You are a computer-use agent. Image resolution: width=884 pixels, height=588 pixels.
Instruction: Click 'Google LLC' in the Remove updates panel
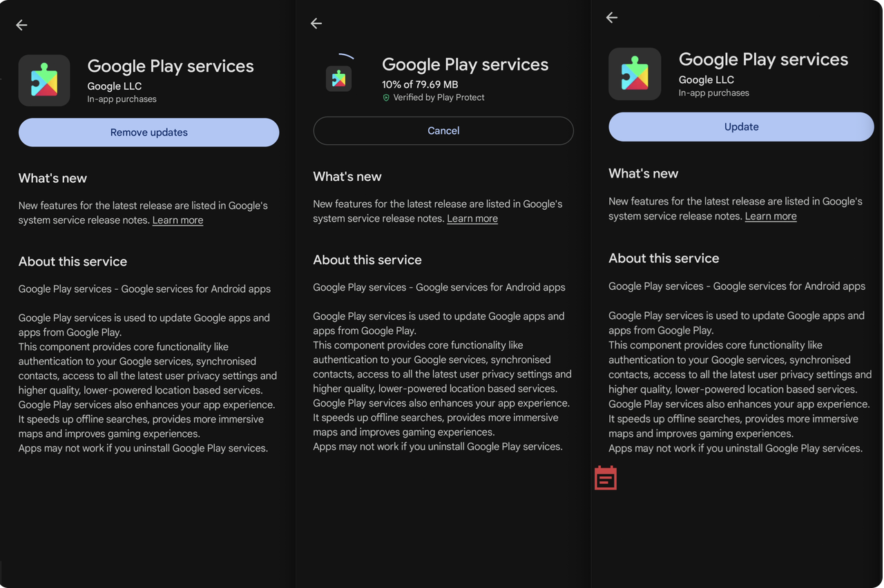115,86
